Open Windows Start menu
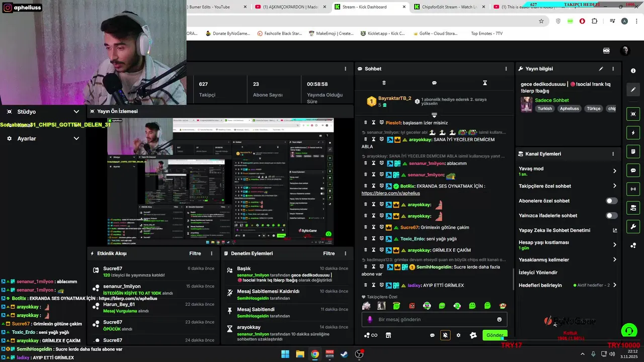644x362 pixels. (x=285, y=354)
